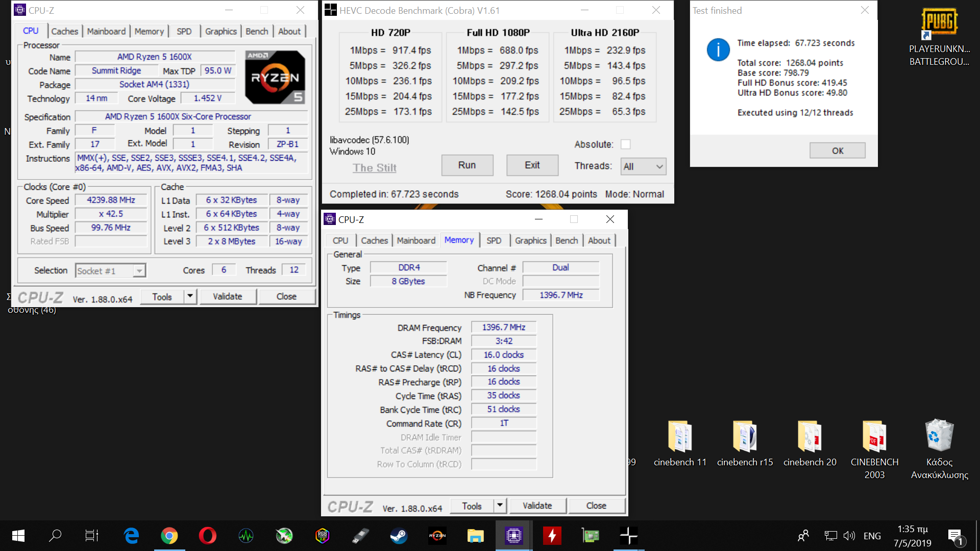
Task: Click Validate in top CPU-Z window
Action: pos(228,296)
